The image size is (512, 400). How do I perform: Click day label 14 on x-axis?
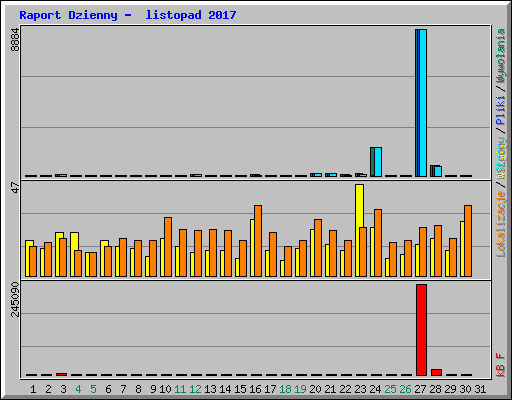[x=225, y=389]
